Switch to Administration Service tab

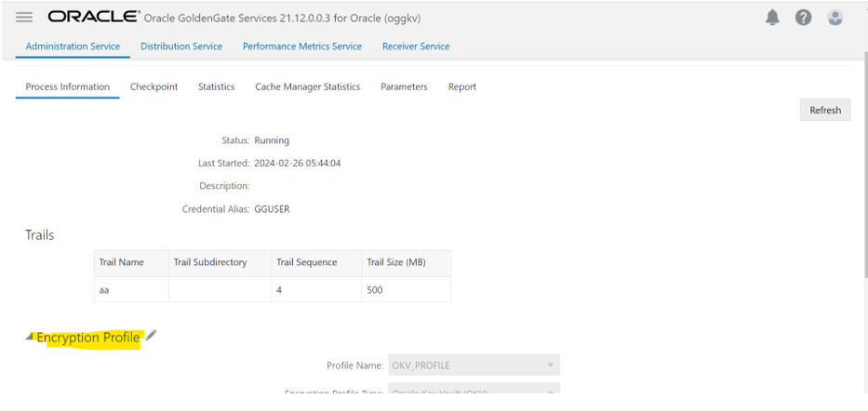tap(73, 46)
